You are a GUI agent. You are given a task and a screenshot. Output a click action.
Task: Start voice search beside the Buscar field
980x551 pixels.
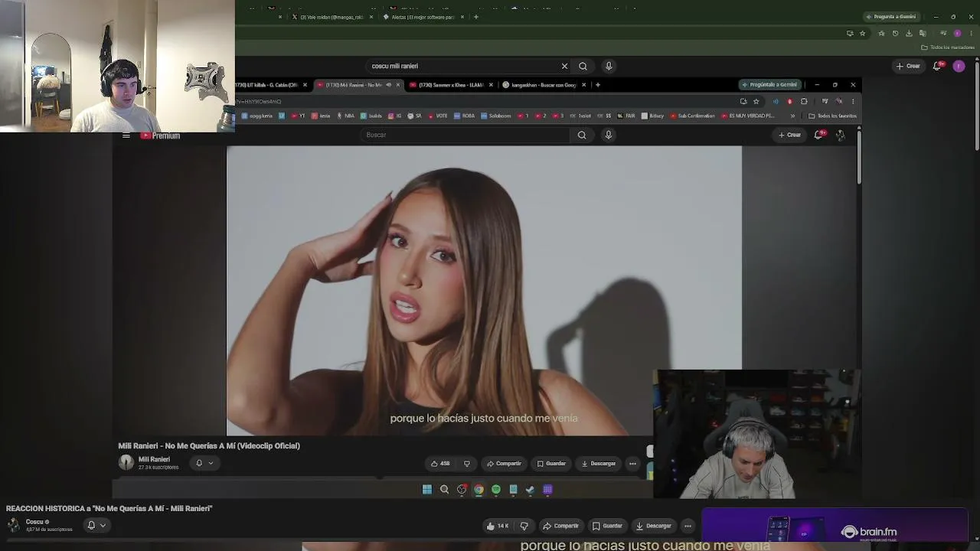pyautogui.click(x=609, y=135)
